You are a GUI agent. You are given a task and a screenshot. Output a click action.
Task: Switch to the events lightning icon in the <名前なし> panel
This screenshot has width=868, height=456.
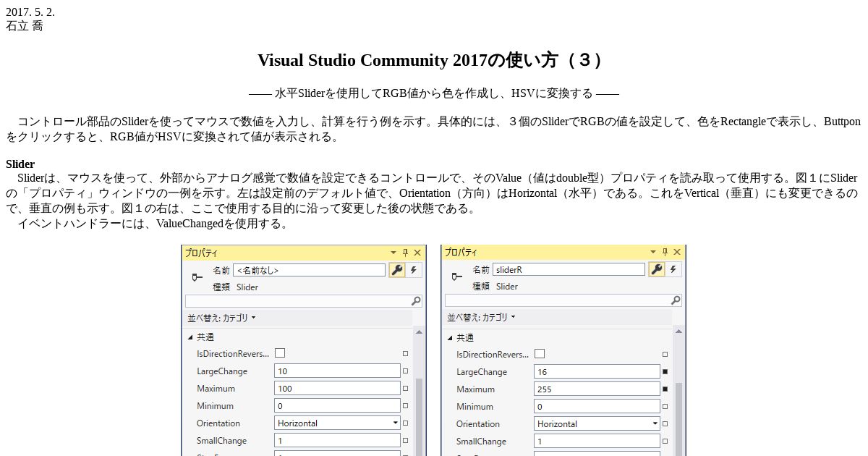414,270
